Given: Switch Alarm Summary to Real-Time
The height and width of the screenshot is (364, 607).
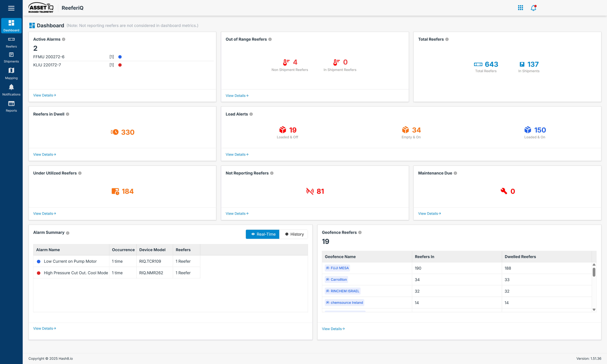Looking at the screenshot, I should 263,234.
